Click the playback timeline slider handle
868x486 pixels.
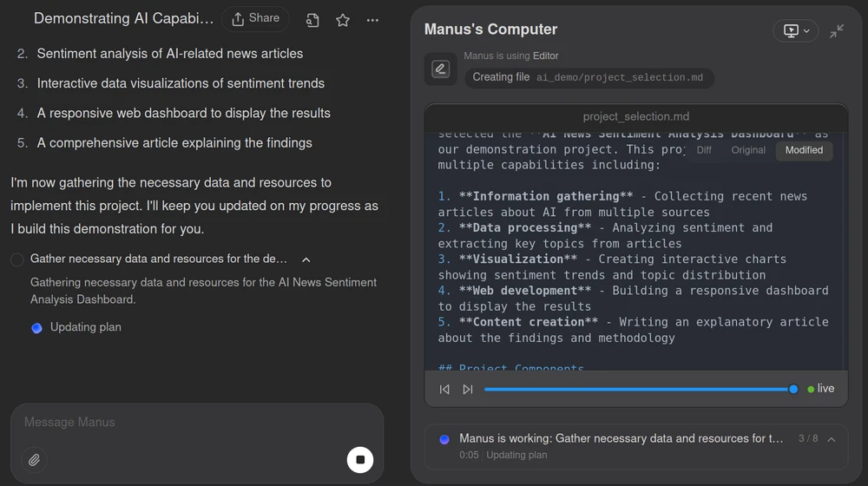[793, 390]
